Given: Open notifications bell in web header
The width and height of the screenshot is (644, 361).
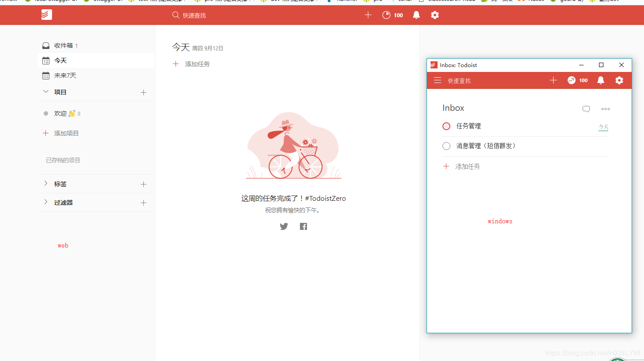Looking at the screenshot, I should point(416,15).
